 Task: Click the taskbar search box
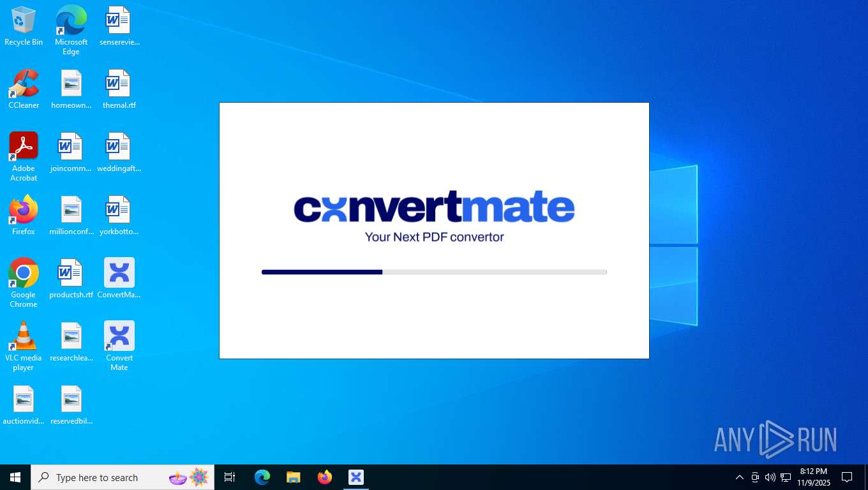[123, 477]
